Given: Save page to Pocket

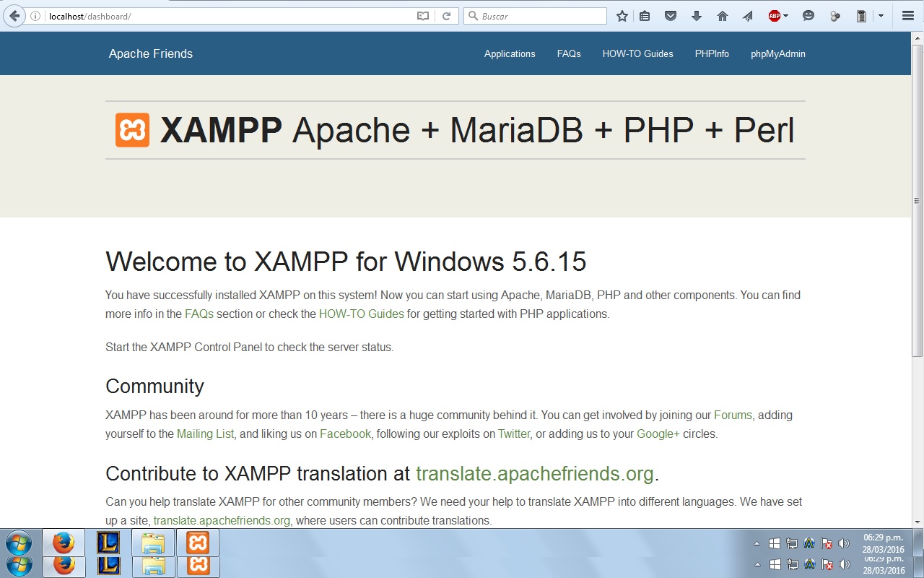Looking at the screenshot, I should [x=671, y=16].
